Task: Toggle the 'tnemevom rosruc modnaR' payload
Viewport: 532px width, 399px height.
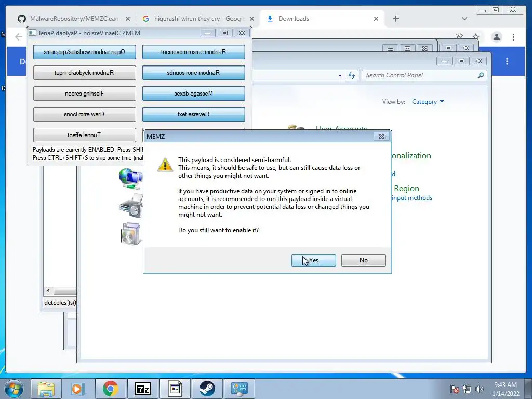Action: [193, 52]
